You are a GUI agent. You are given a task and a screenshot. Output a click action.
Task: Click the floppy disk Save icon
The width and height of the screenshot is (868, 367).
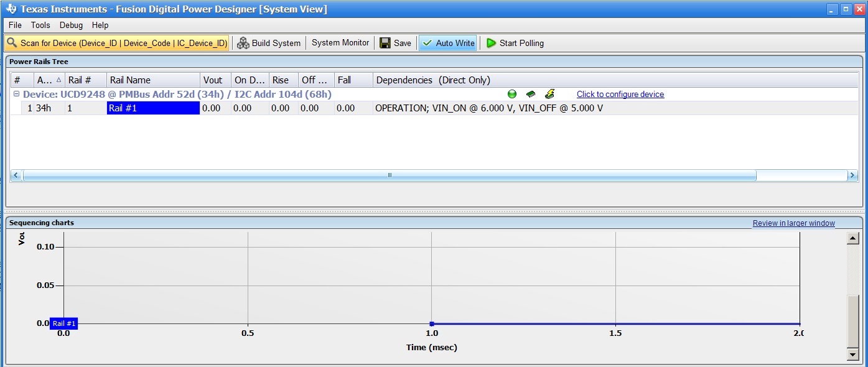tap(385, 43)
